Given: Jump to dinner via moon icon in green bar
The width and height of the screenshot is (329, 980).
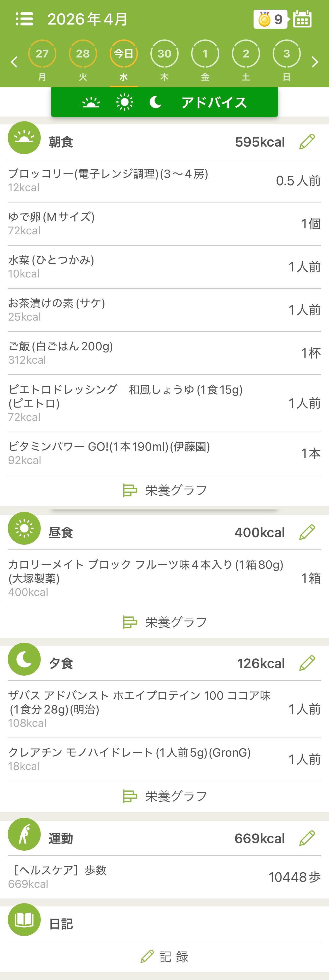Looking at the screenshot, I should (x=155, y=102).
